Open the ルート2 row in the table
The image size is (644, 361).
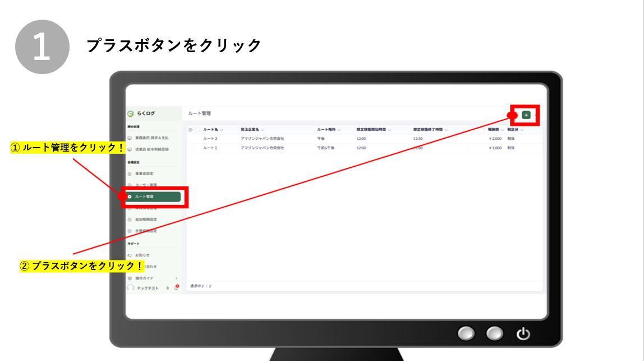[x=210, y=138]
